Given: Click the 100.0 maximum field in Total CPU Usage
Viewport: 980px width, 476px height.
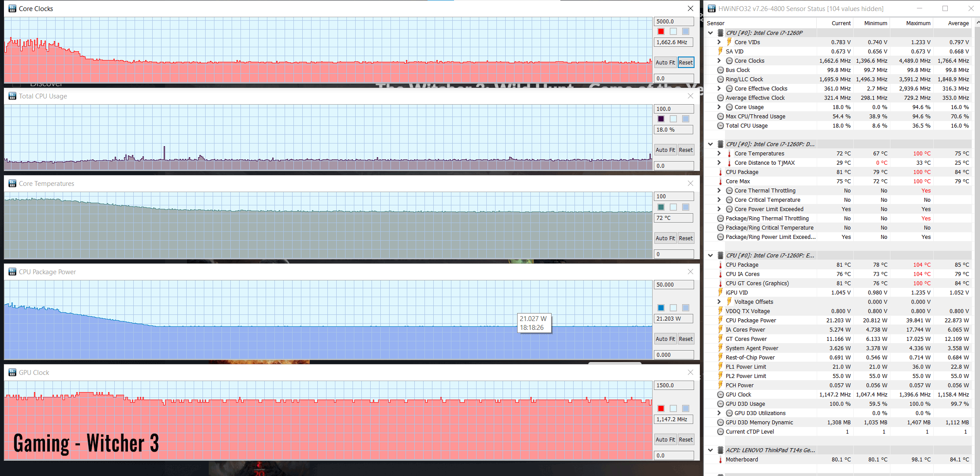Looking at the screenshot, I should click(x=673, y=109).
